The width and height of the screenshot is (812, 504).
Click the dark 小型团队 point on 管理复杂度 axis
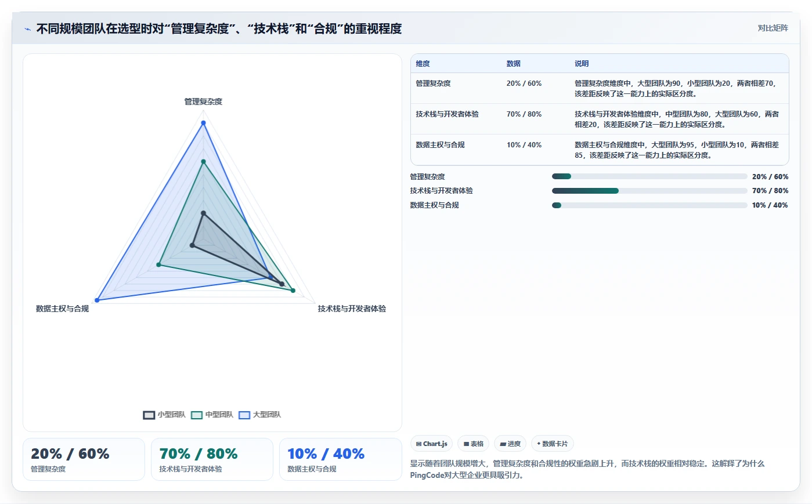[x=203, y=213]
